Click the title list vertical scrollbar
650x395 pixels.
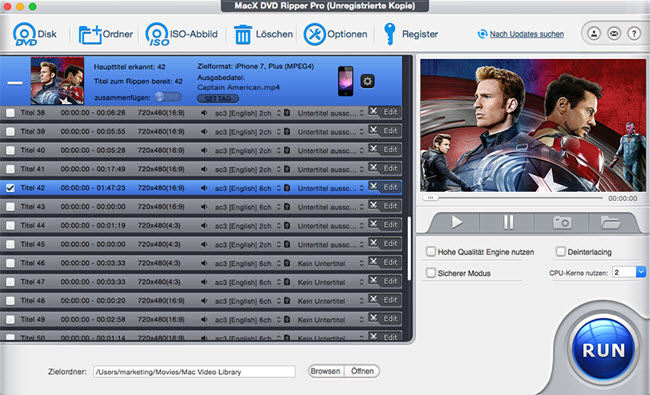[410, 248]
